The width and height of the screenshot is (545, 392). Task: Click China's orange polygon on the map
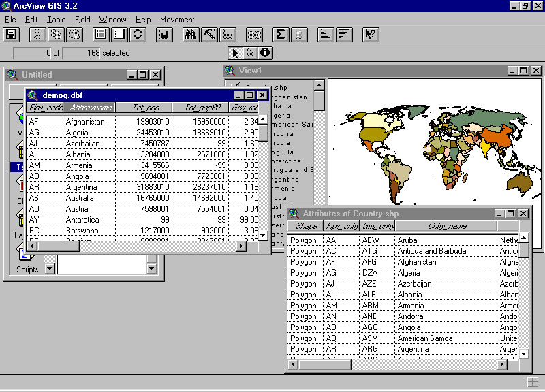click(499, 136)
